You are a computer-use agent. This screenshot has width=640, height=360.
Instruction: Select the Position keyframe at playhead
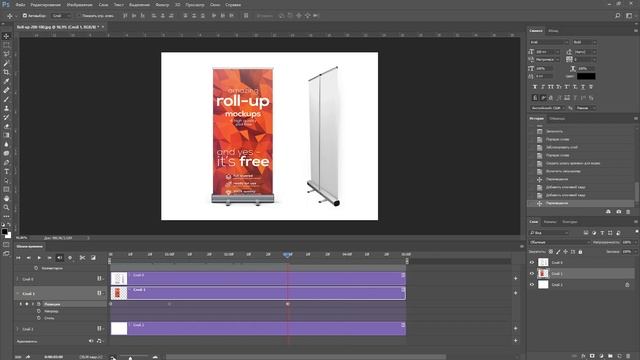point(287,304)
